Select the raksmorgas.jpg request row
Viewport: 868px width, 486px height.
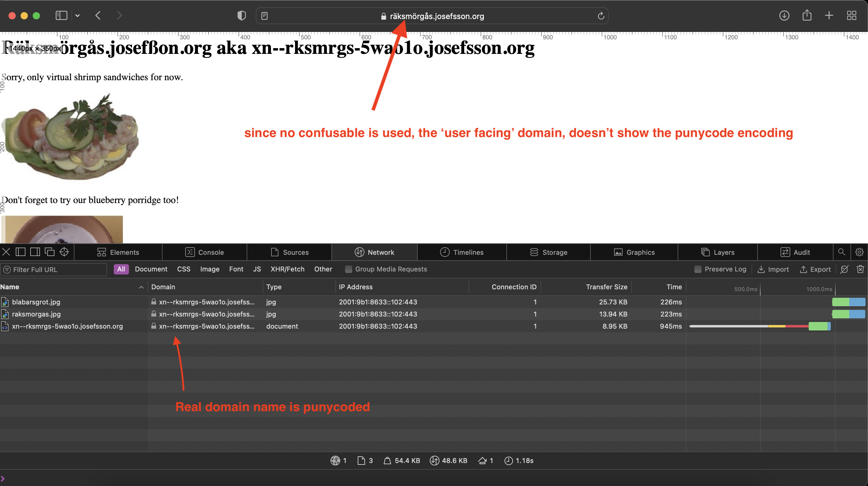36,314
